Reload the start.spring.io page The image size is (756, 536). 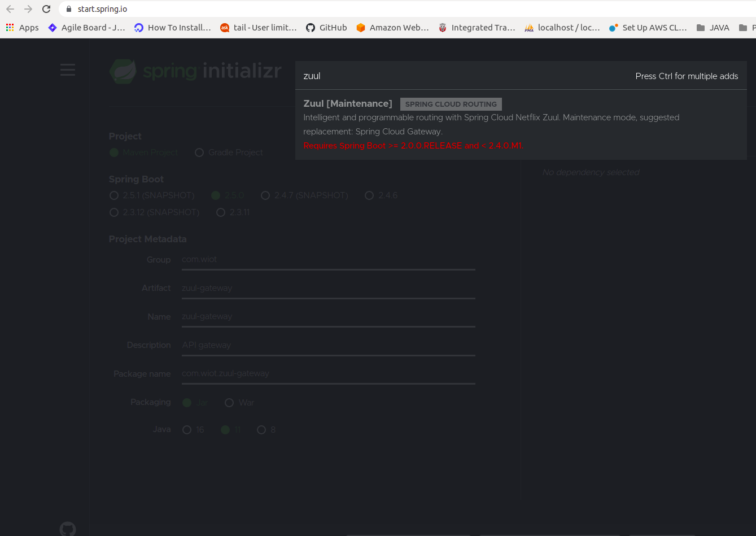[46, 8]
